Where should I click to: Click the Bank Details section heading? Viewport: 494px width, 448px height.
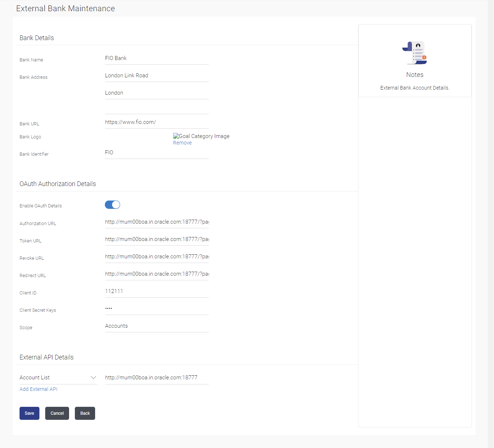[x=37, y=38]
